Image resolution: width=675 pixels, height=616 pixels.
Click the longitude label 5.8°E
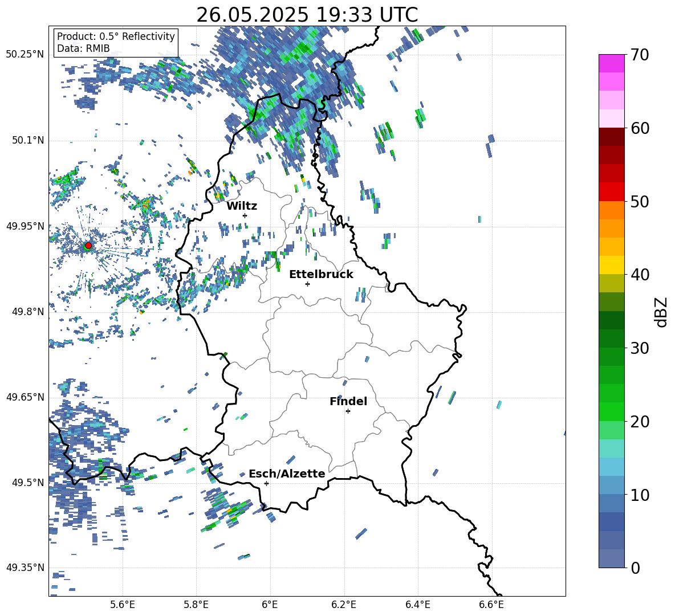196,605
